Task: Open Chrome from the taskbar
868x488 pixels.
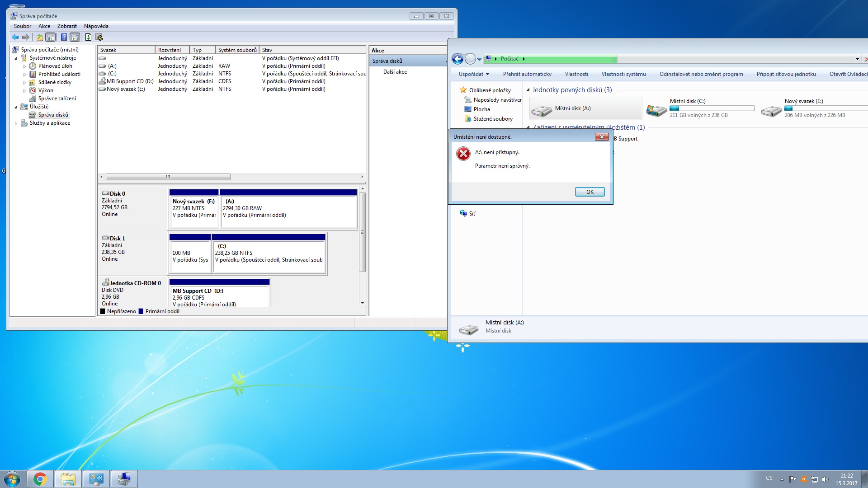Action: (x=40, y=479)
